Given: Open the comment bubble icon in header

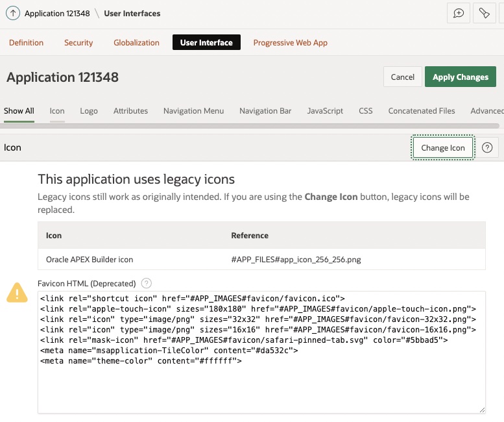Looking at the screenshot, I should (459, 13).
